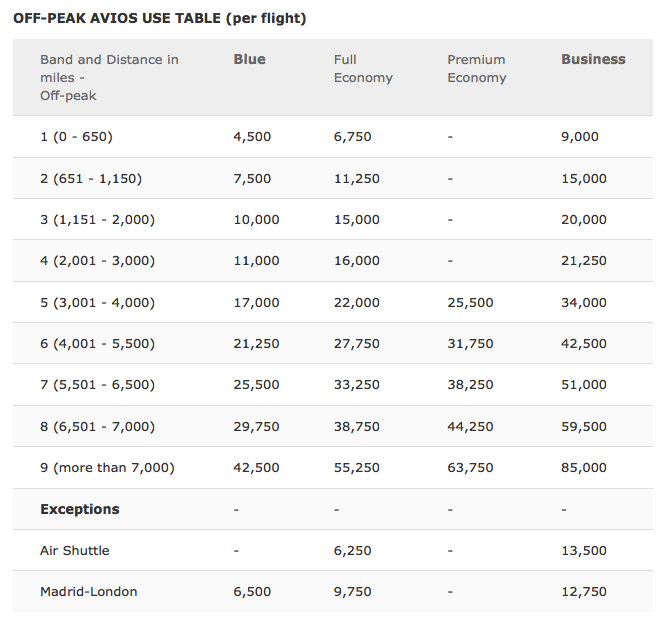665x620 pixels.
Task: Click the Premium Economy column header
Action: coord(476,68)
